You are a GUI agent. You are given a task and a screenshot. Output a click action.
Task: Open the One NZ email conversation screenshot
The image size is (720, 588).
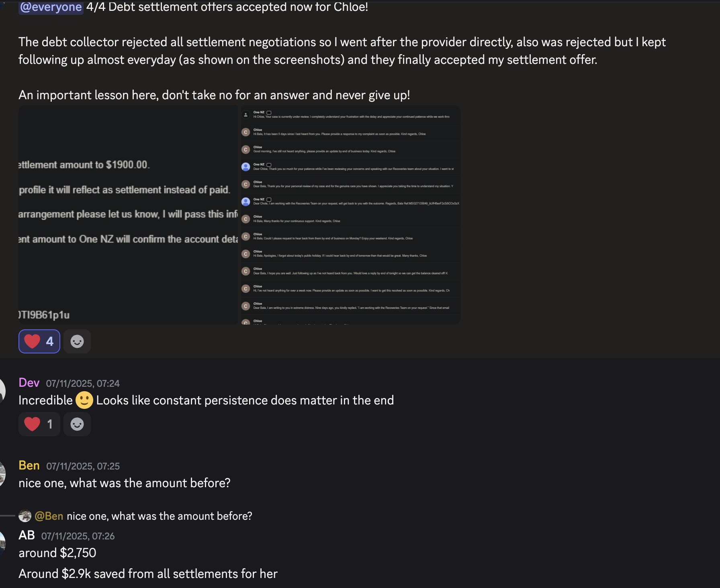[350, 214]
